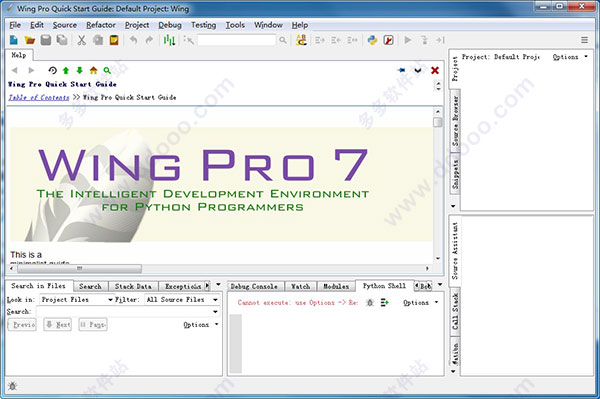
Task: Click the AB find-and-replace toolbar icon
Action: (x=302, y=40)
